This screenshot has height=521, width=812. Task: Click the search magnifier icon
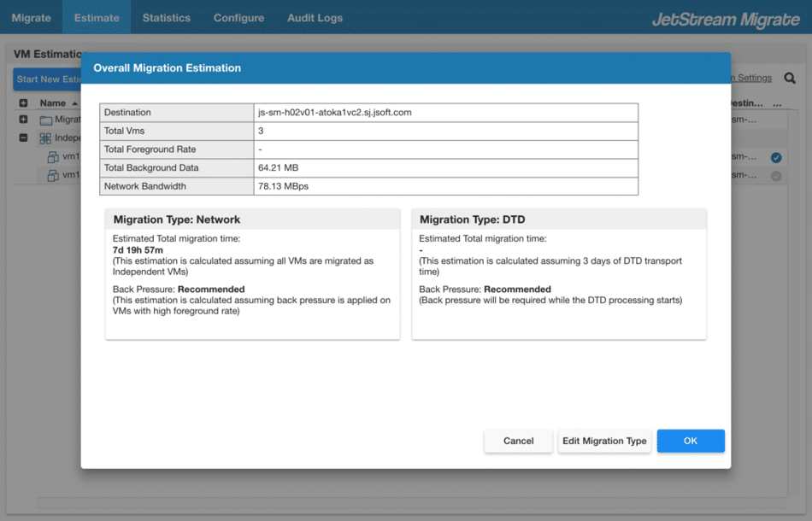click(x=790, y=78)
